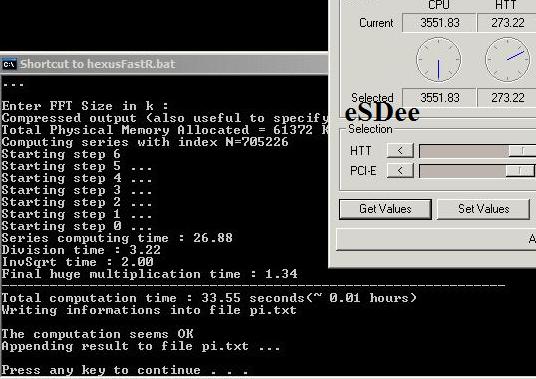
Task: Click the status bar below the buttons
Action: pos(436,239)
